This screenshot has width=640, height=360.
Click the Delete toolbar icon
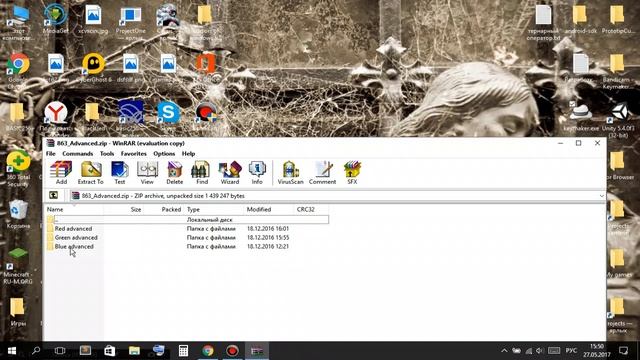coord(175,173)
